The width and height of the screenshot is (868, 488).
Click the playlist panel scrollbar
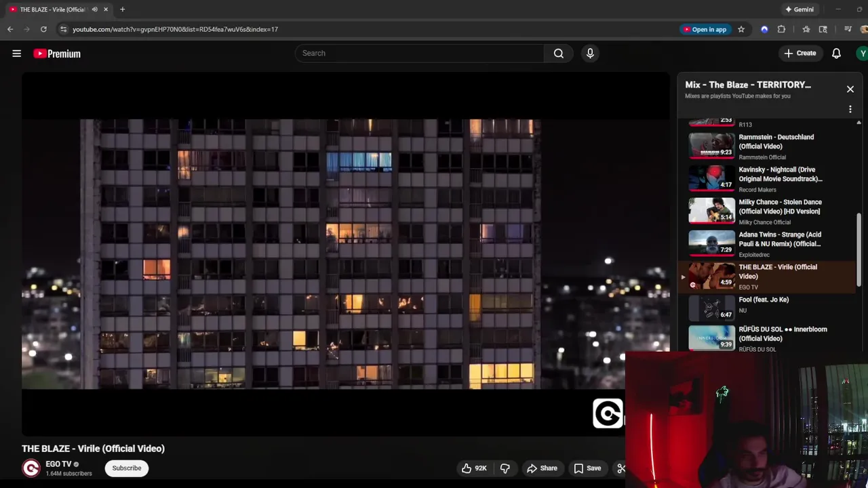point(859,249)
